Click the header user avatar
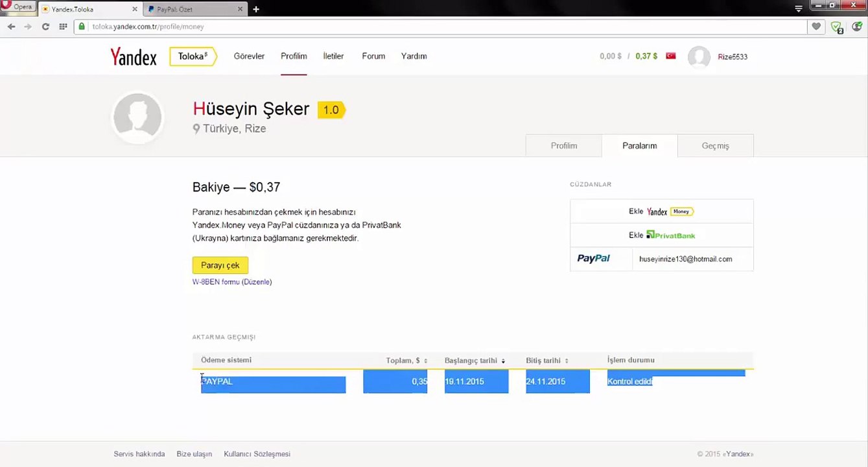Screen dimensions: 868x467 699,57
